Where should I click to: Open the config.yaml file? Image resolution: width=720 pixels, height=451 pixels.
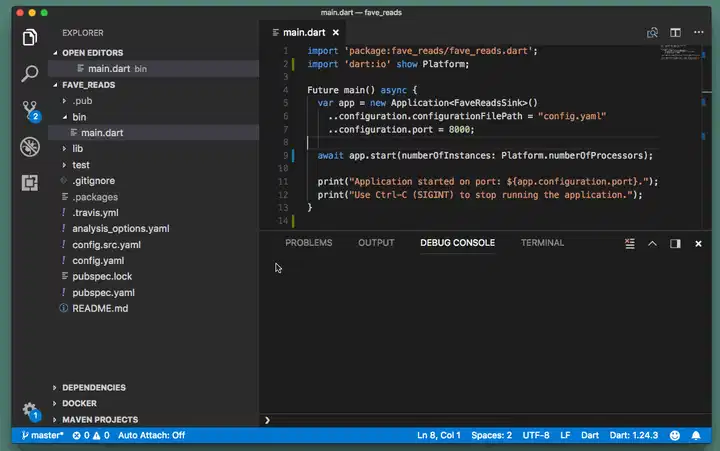tap(98, 260)
